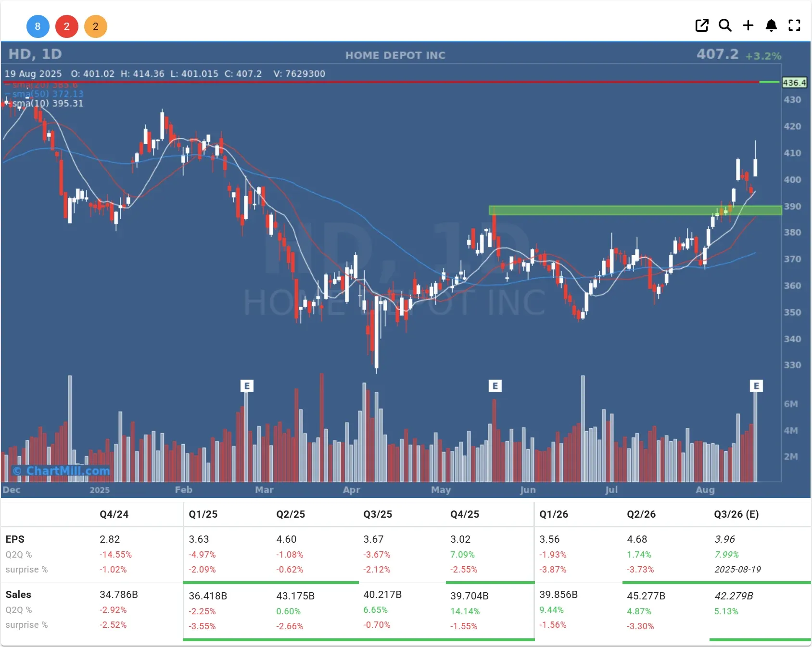Click the 407.2 last price value
Viewport: 812px width, 647px height.
click(x=717, y=54)
